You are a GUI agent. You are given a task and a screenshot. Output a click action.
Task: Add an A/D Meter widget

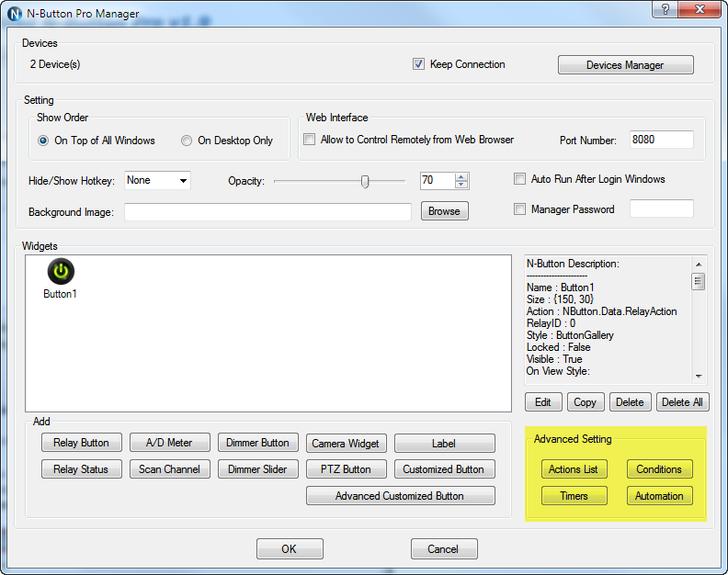[x=169, y=443]
